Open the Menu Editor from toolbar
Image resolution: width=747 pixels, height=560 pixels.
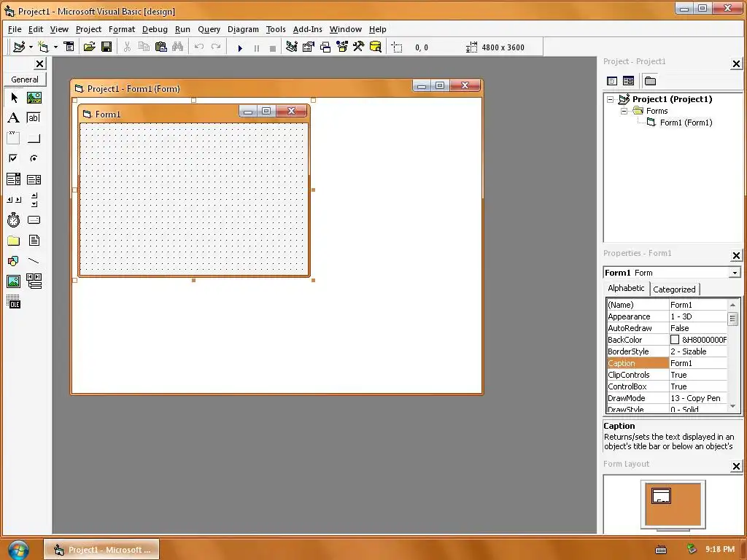69,47
